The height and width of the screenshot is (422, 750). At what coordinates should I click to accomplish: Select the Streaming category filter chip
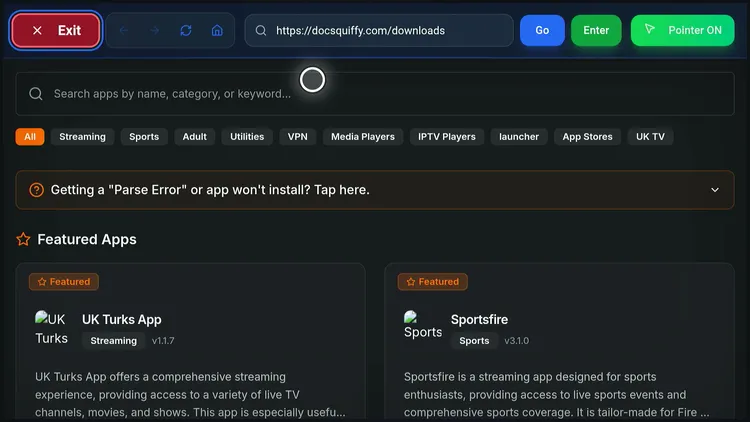82,137
